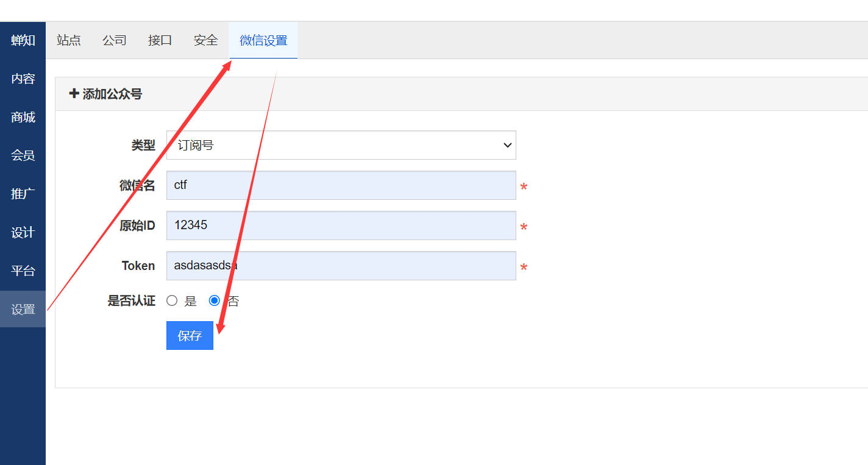This screenshot has height=465, width=868.
Task: Go to 会员 in the sidebar
Action: 23,155
